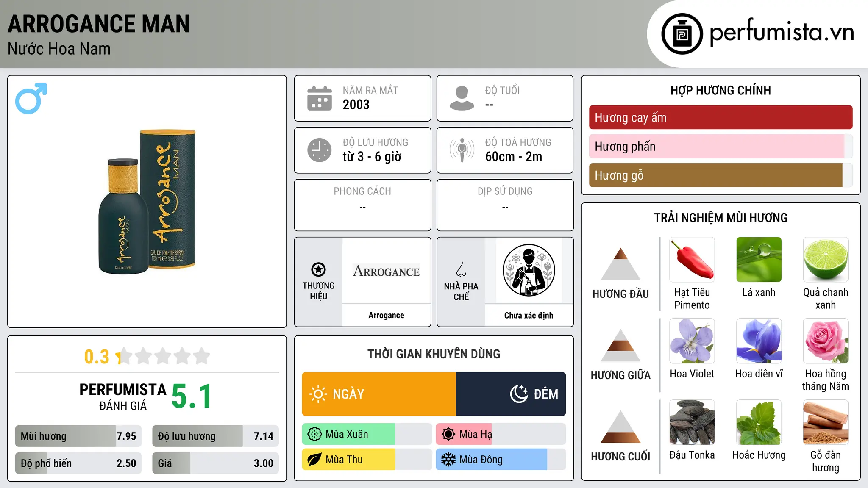
Task: Open the Gỗ đàn hương note image
Action: point(826,422)
